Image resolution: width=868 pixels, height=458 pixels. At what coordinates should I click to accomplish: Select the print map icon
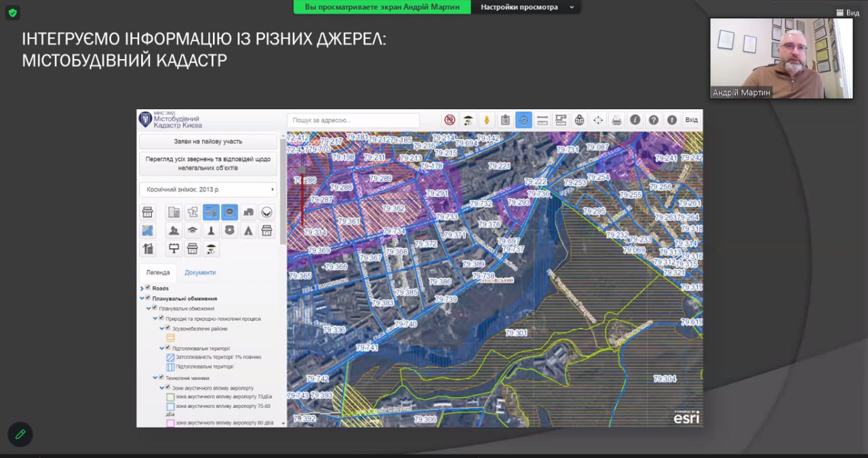pyautogui.click(x=616, y=119)
